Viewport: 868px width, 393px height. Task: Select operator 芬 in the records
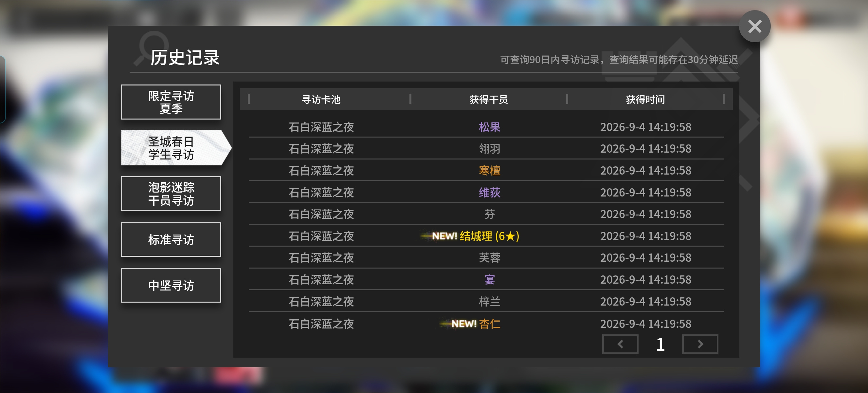click(x=490, y=214)
